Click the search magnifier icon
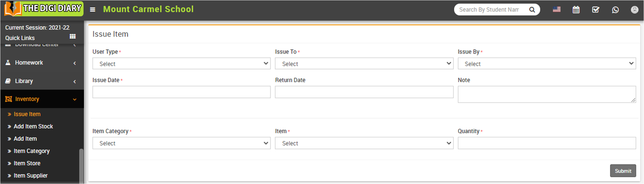The width and height of the screenshot is (644, 184). (532, 10)
